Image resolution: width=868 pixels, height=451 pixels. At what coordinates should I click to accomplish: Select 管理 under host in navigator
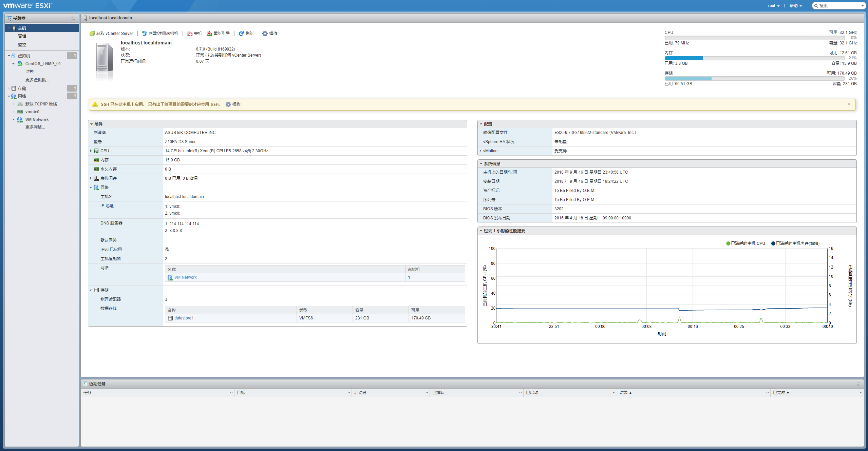click(22, 36)
